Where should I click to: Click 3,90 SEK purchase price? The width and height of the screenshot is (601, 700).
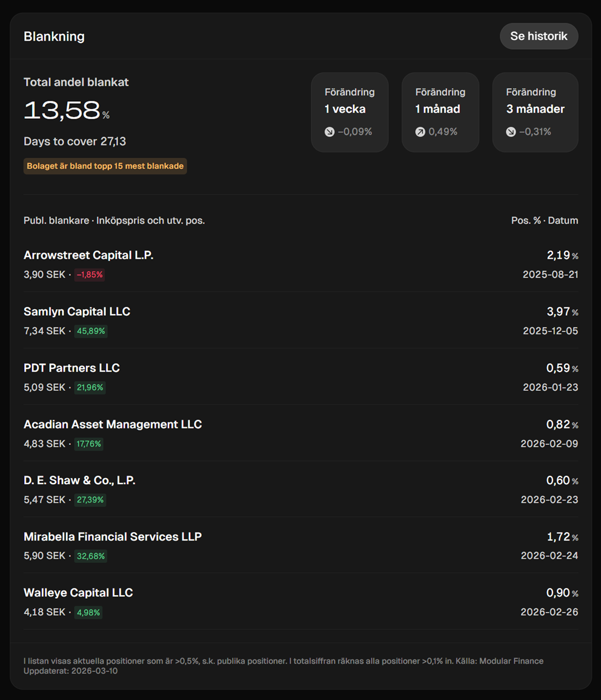[x=45, y=275]
